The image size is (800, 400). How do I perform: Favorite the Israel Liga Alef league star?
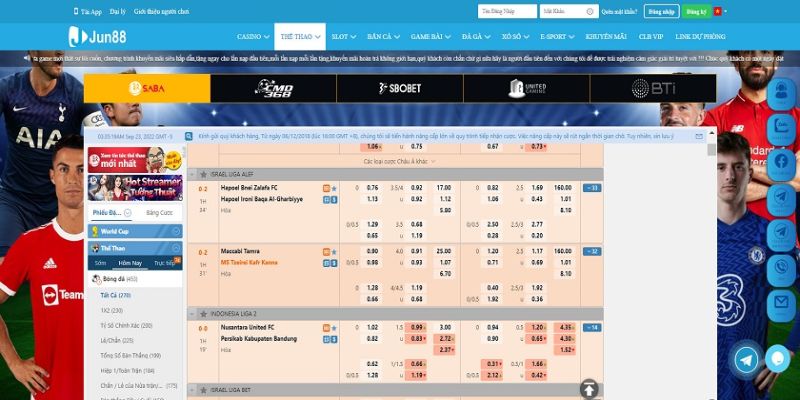click(203, 173)
